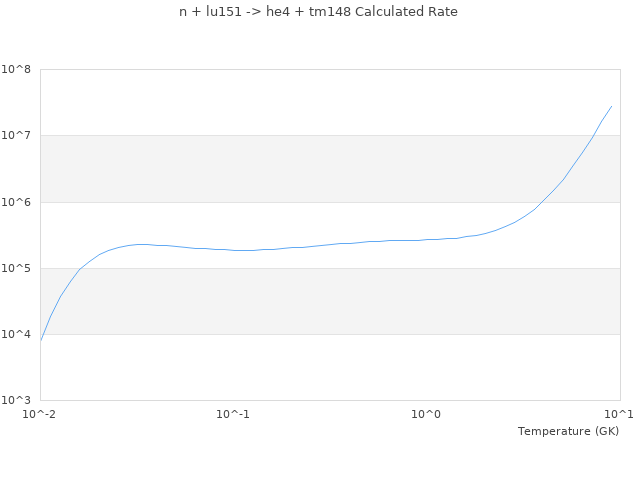
Task: Click the 10^5 y-axis tick label
Action: pos(17,268)
